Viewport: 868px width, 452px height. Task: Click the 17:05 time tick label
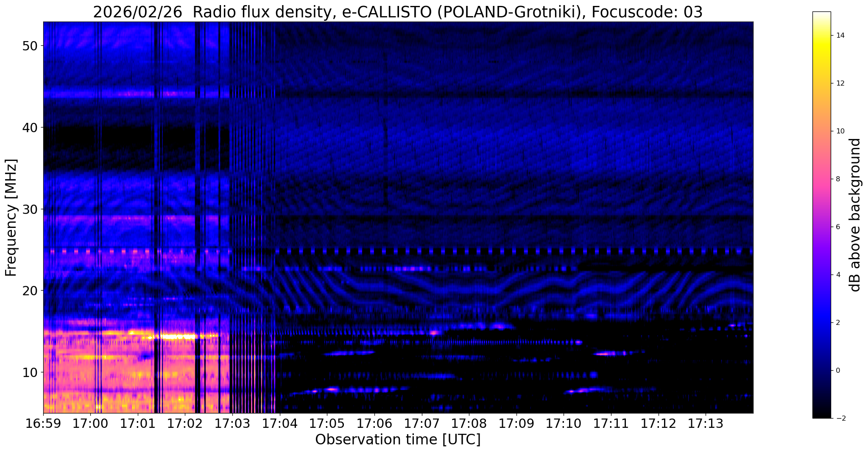327,424
